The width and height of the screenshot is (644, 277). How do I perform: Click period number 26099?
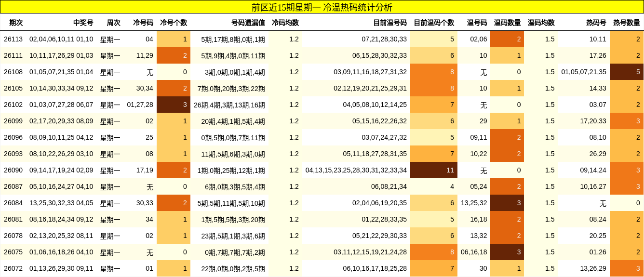click(x=13, y=121)
